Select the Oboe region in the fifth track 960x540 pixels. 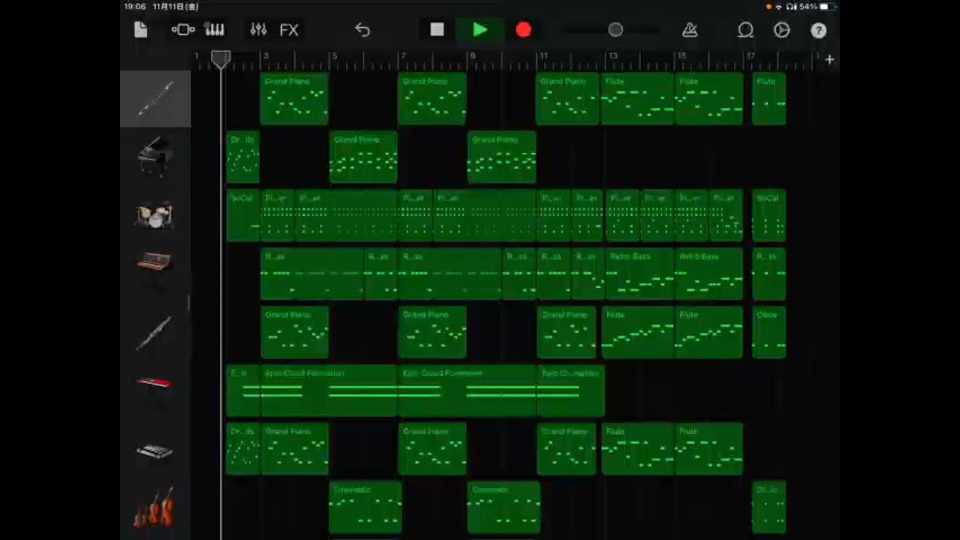[x=769, y=332]
